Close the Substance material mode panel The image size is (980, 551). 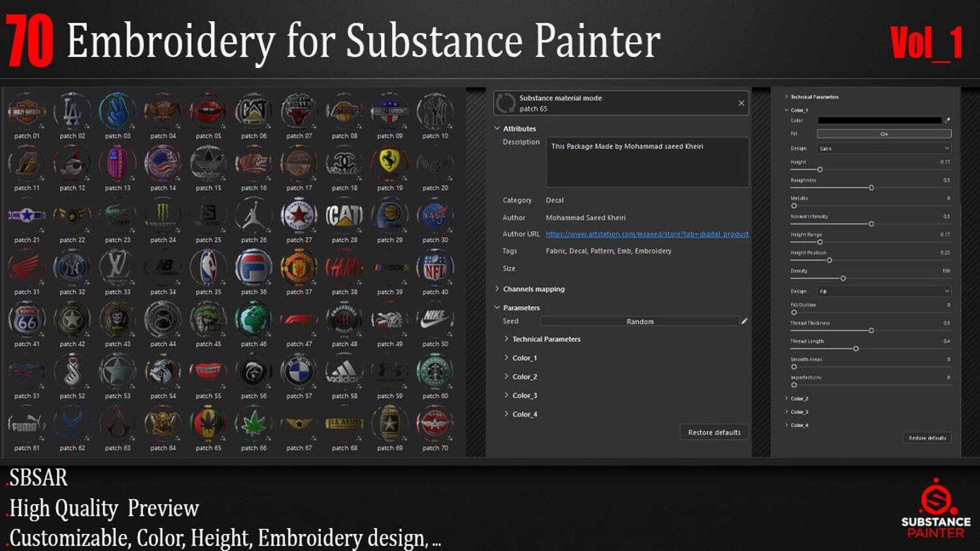pyautogui.click(x=741, y=102)
